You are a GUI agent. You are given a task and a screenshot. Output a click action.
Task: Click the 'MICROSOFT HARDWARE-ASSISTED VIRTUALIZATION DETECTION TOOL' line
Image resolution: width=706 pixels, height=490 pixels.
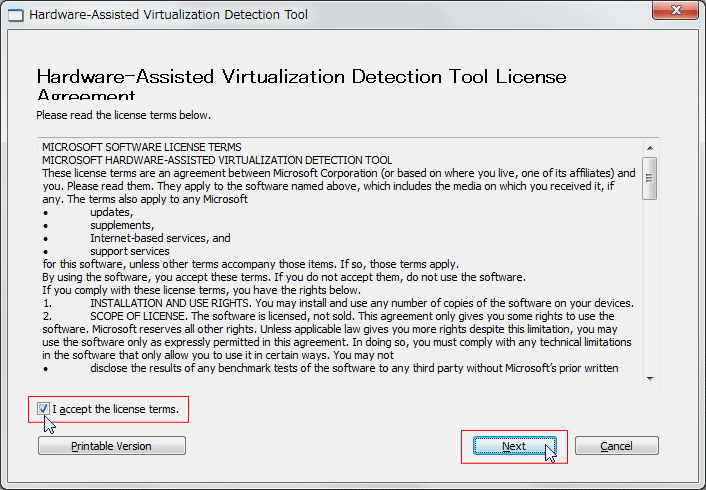217,160
